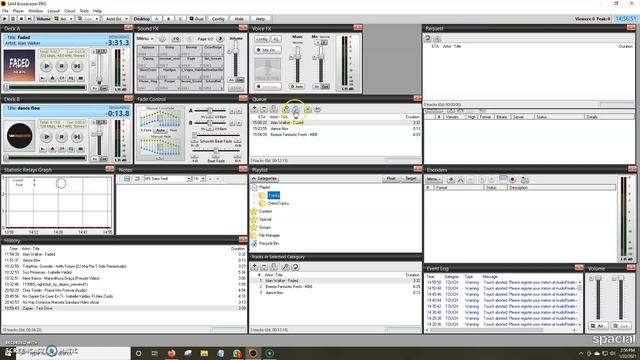This screenshot has height=360, width=640.
Task: Toggle Auto button under Music volume
Action: coord(297,87)
